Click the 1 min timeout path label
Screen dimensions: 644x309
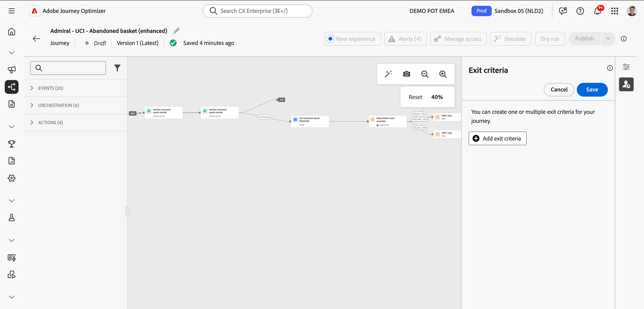coord(264,117)
